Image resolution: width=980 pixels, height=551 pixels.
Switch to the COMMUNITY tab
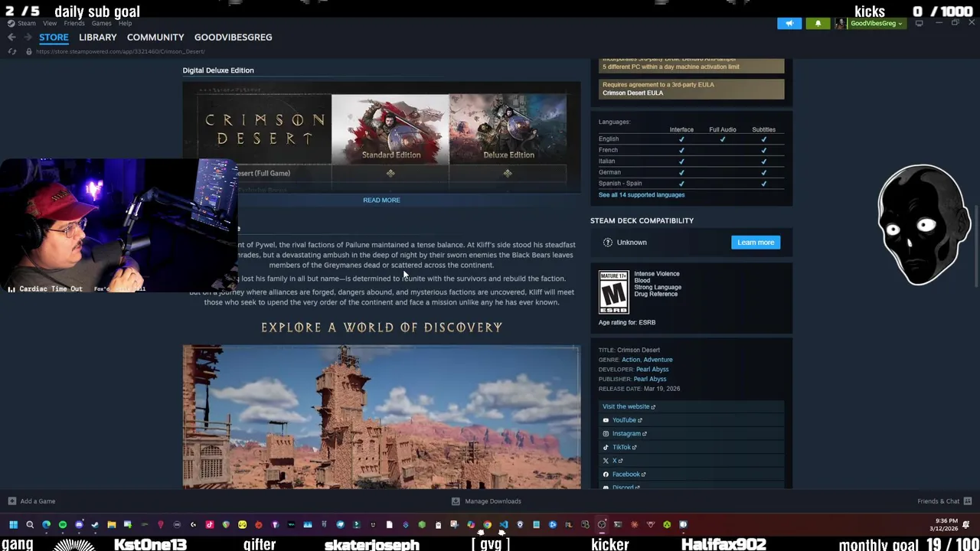155,37
